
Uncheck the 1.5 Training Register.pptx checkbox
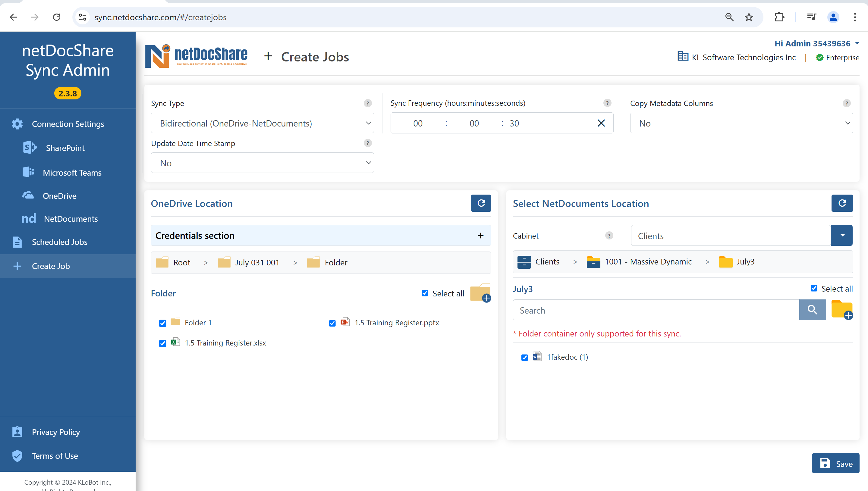pos(332,323)
